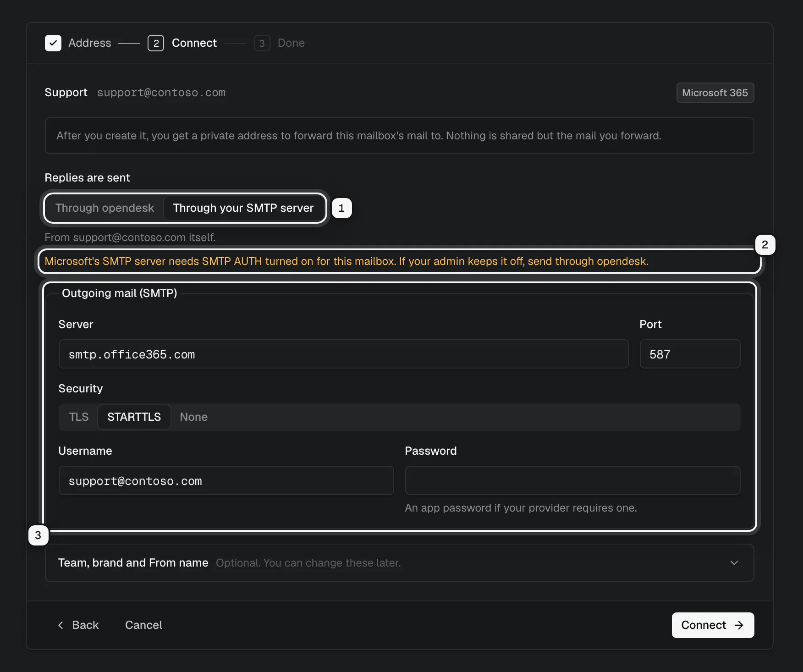Choose TLS security option

[79, 417]
